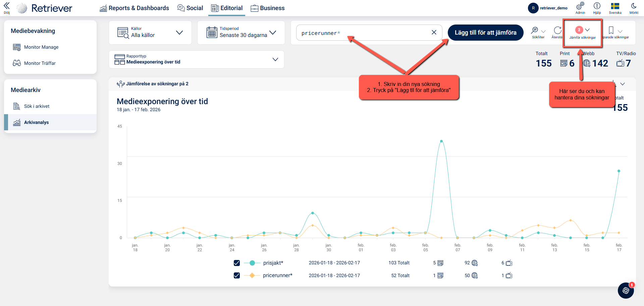
Task: Expand Jämför sökningar dropdown
Action: point(583,33)
